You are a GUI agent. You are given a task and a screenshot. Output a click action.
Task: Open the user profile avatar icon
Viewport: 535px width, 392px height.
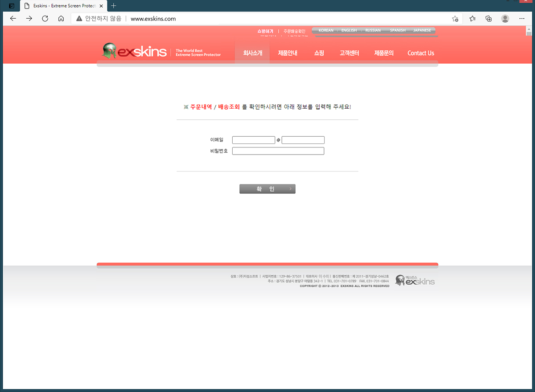pos(505,18)
